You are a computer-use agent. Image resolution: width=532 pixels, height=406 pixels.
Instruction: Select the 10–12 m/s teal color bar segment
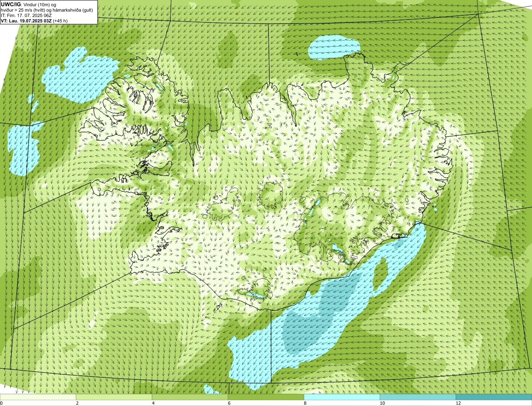pyautogui.click(x=418, y=397)
